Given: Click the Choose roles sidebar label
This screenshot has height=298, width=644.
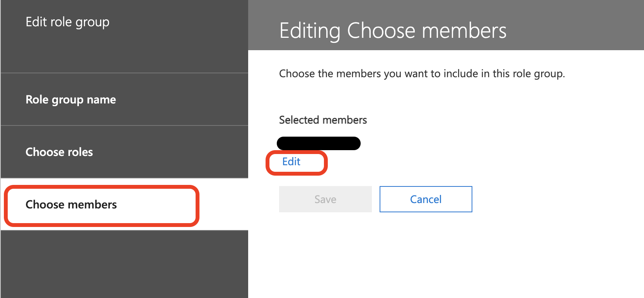Looking at the screenshot, I should click(59, 152).
